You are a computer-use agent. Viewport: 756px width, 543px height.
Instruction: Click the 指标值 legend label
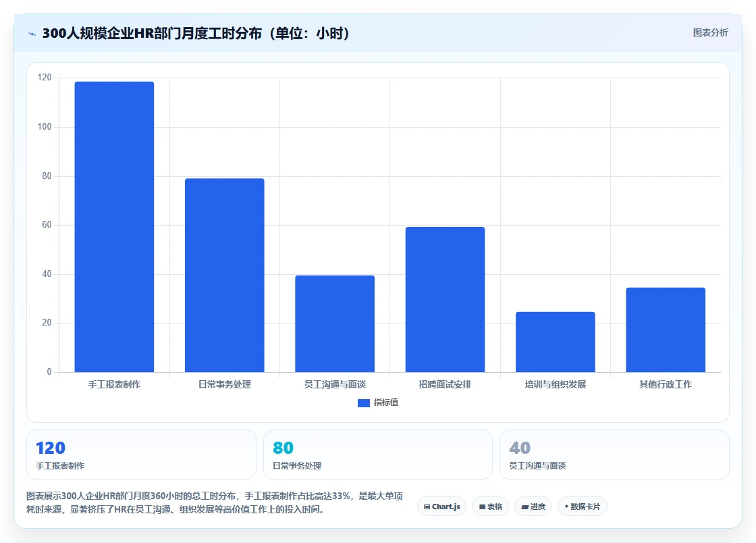point(385,403)
